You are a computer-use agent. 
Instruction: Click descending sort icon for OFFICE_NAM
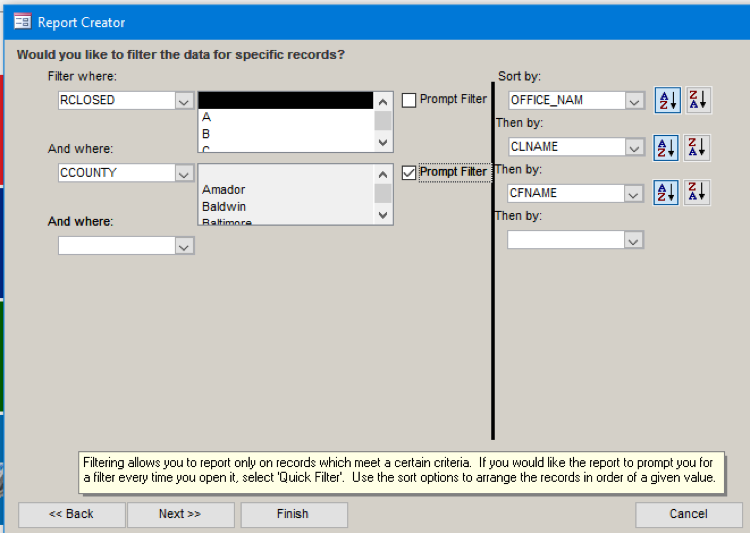click(x=698, y=100)
